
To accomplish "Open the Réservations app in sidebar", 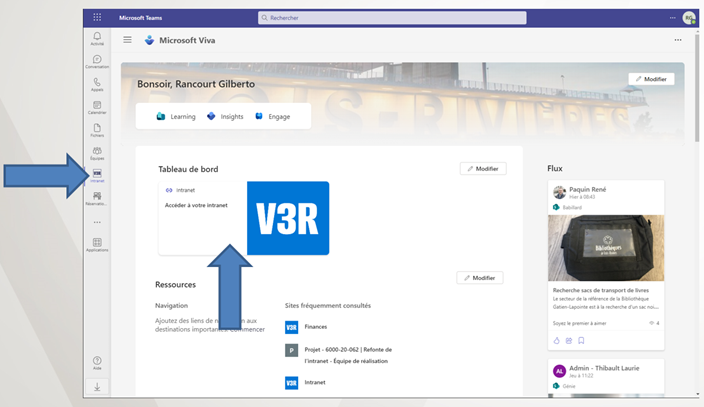I will tap(97, 199).
